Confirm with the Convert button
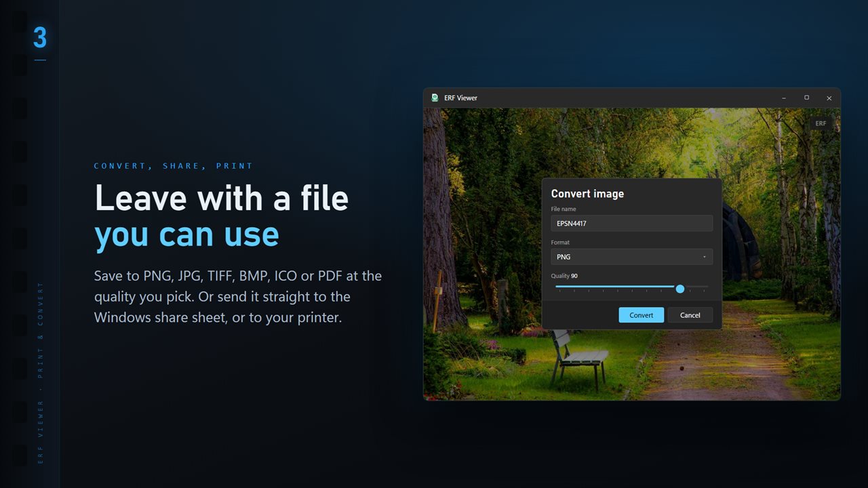 pyautogui.click(x=641, y=315)
